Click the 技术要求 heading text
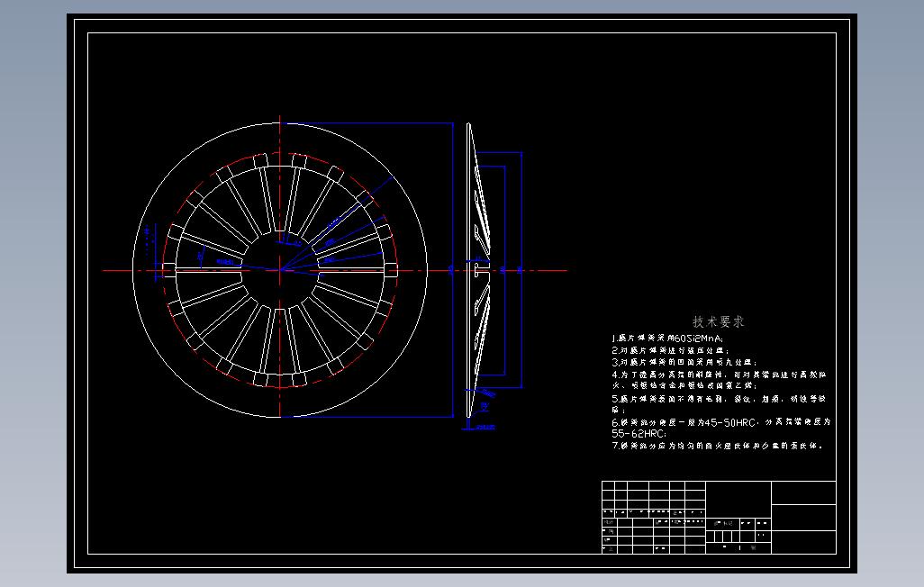924x587 pixels. click(718, 321)
